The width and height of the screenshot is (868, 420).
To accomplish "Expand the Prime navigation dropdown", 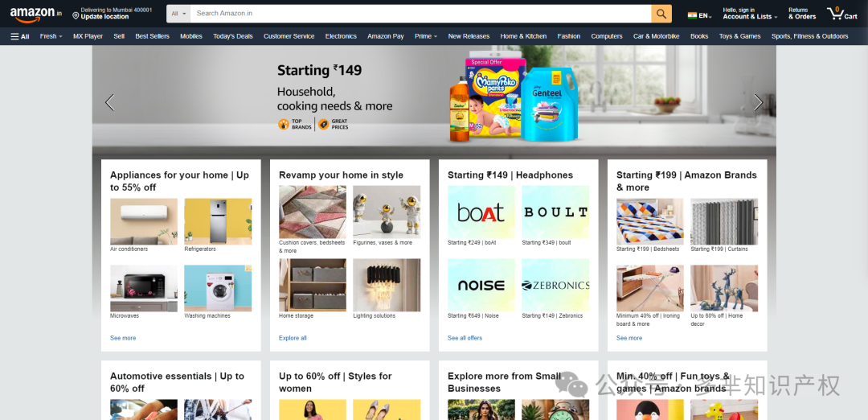I will [x=426, y=36].
